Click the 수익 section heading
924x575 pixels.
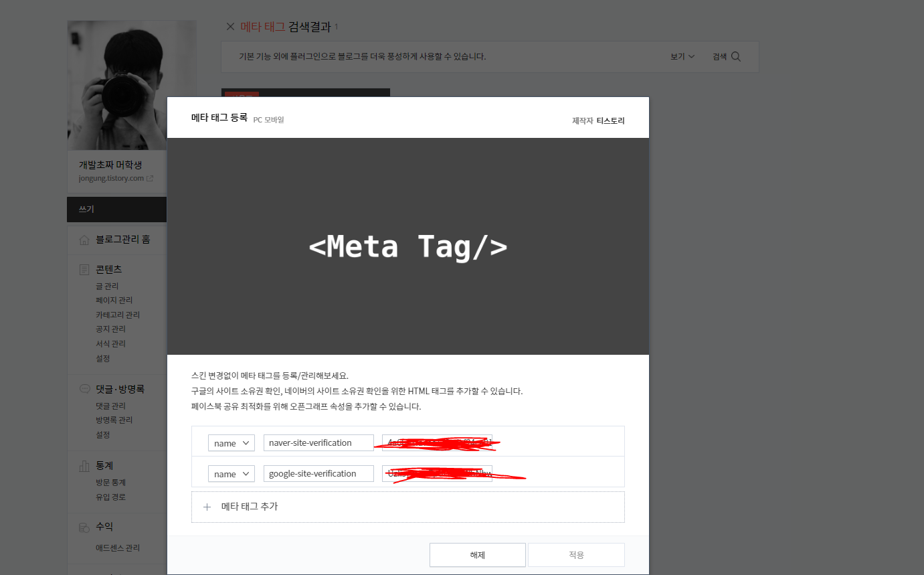point(104,527)
